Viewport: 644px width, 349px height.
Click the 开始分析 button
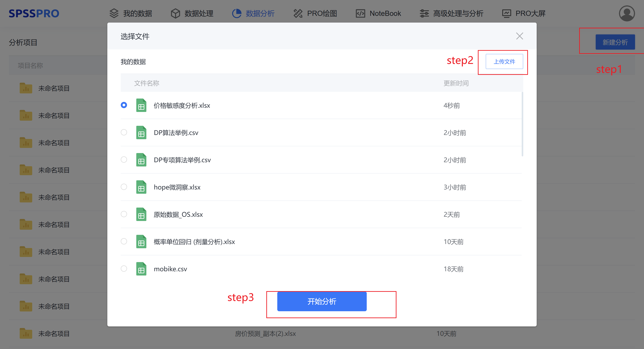click(322, 301)
